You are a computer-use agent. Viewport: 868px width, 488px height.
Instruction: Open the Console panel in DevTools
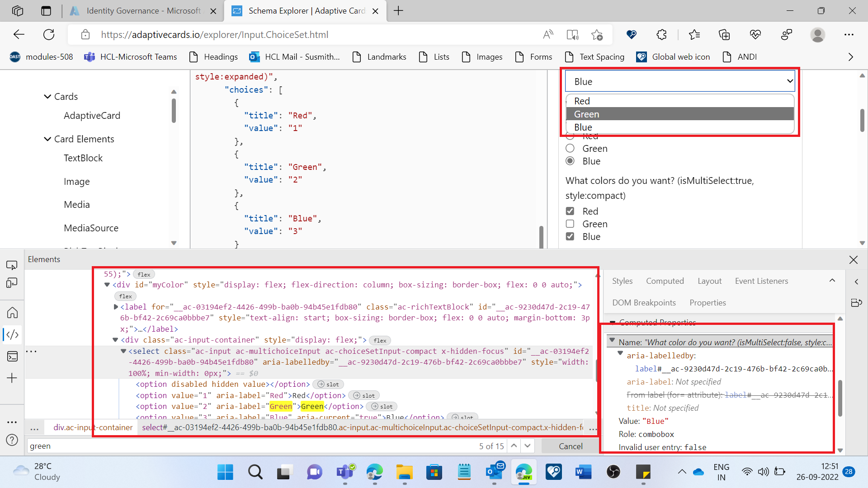point(12,357)
